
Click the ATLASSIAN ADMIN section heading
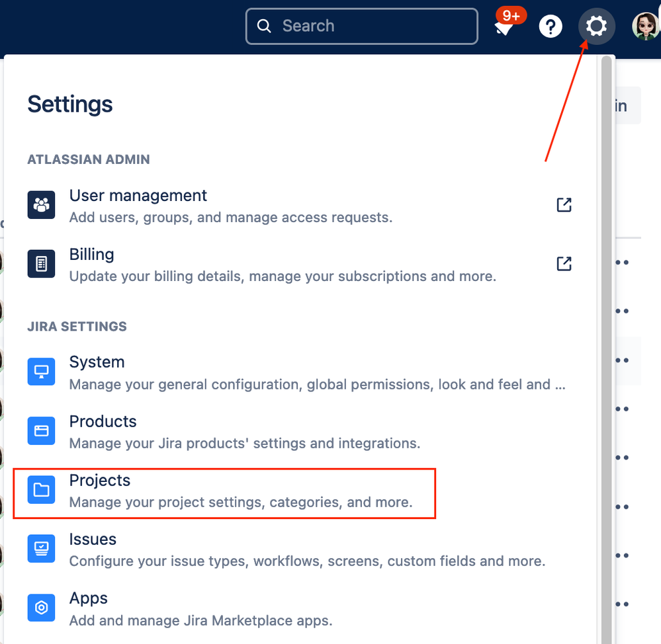pyautogui.click(x=89, y=159)
